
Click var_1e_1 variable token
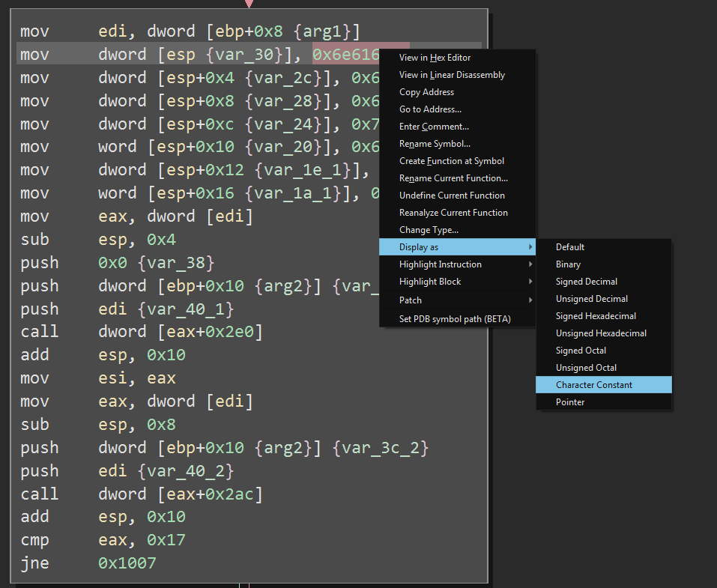click(x=302, y=171)
